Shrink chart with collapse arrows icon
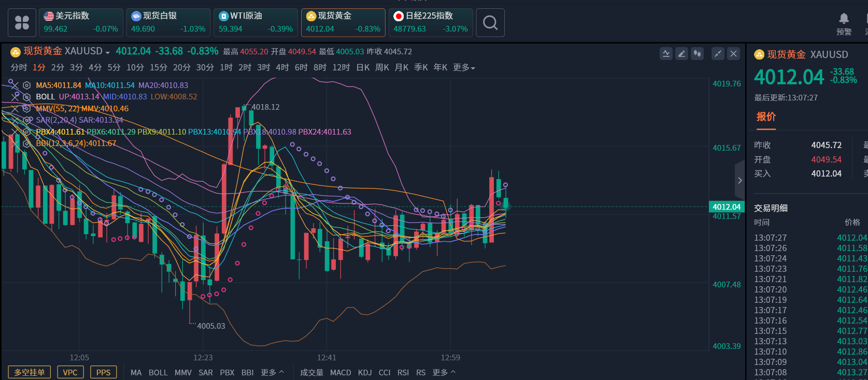 tap(718, 53)
